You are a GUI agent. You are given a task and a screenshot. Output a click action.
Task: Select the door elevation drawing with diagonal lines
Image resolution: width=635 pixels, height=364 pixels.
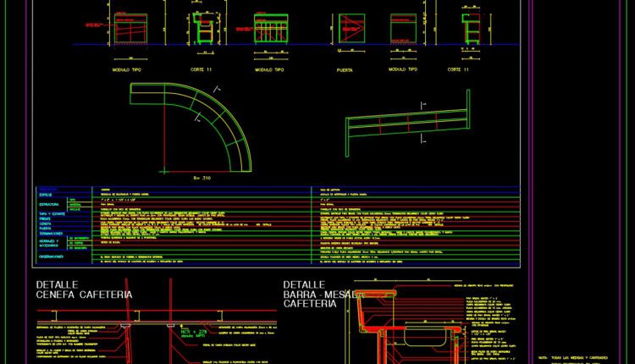351,28
